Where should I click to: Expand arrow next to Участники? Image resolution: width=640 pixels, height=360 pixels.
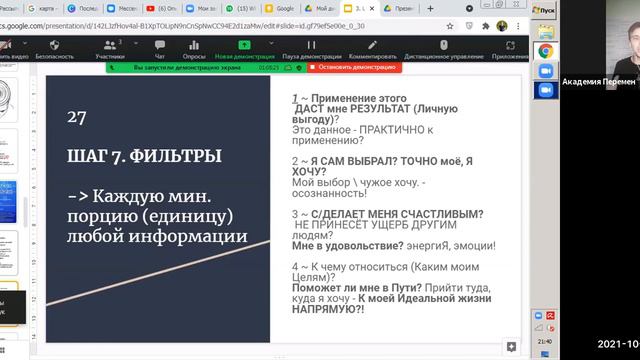(136, 43)
